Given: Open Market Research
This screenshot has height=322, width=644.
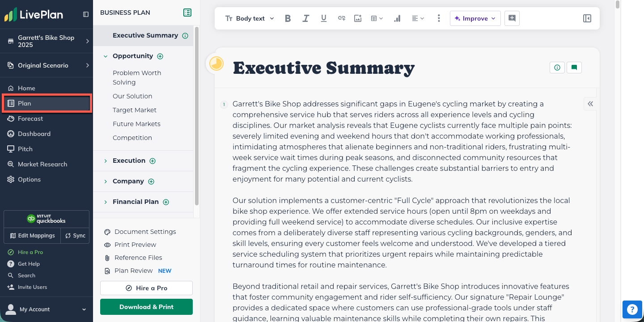Looking at the screenshot, I should click(47, 164).
